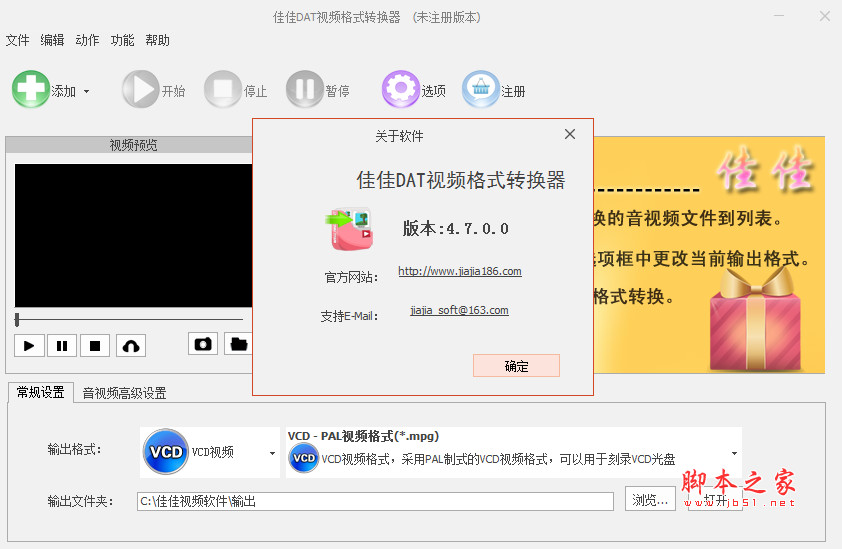This screenshot has height=549, width=842.
Task: Click the 浏览... browse button
Action: [650, 499]
